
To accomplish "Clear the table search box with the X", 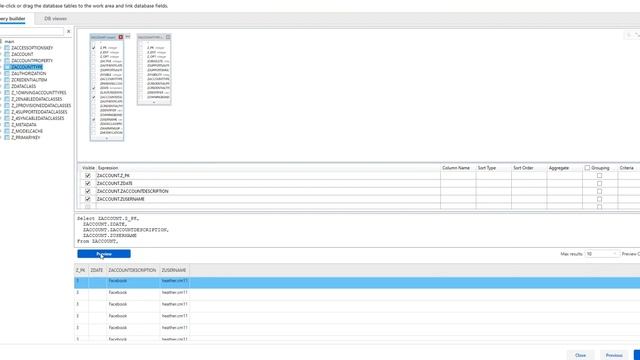I will pyautogui.click(x=69, y=31).
